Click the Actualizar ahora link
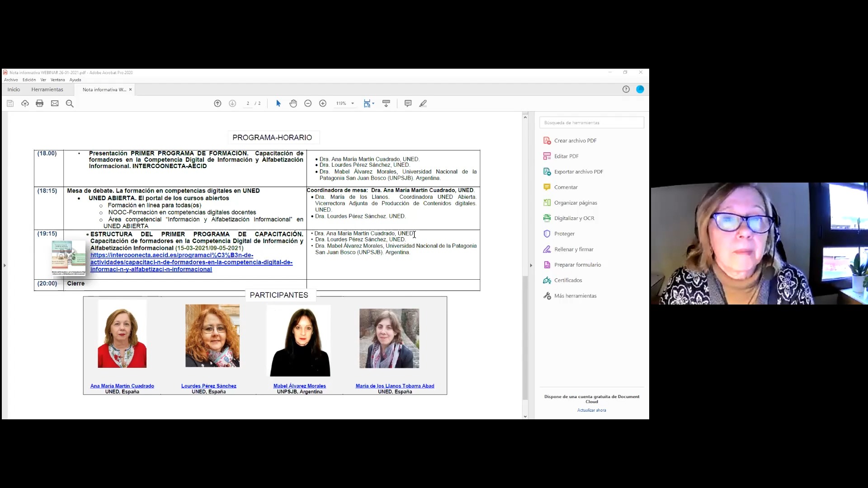The image size is (868, 488). click(591, 410)
